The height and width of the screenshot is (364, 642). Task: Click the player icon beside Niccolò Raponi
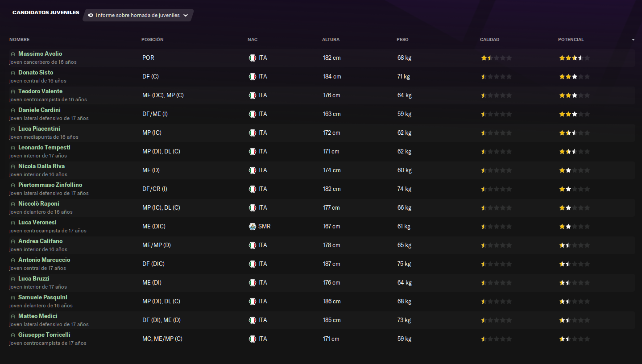[x=13, y=204]
